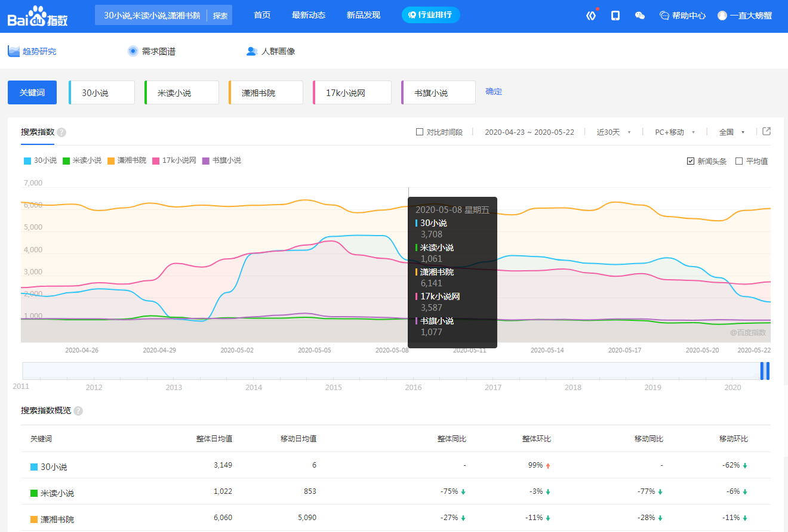Switch to the 人群画像 tab
788x532 pixels.
[x=270, y=51]
